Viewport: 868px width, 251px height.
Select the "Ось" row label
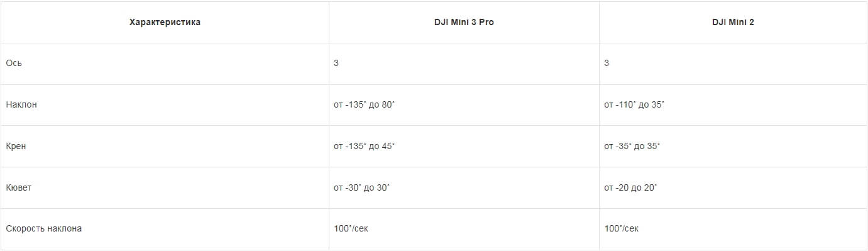coord(14,64)
